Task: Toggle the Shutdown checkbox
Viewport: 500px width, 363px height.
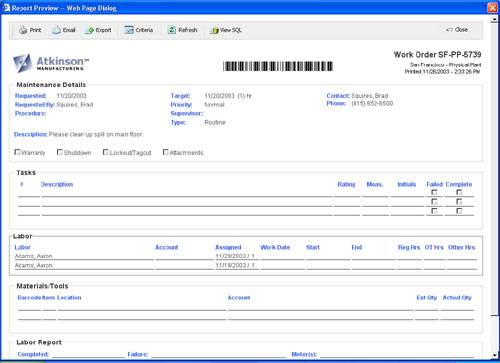Action: (x=60, y=152)
